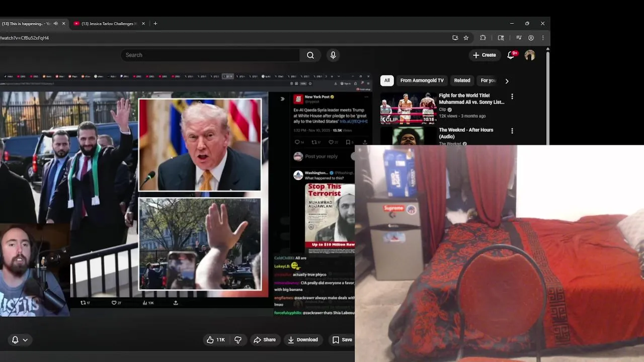This screenshot has height=362, width=644.
Task: Select the 'All' filter chip
Action: pyautogui.click(x=387, y=80)
